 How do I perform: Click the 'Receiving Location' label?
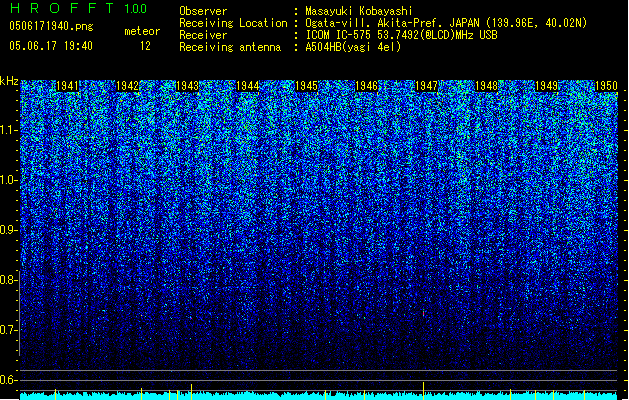tap(233, 23)
